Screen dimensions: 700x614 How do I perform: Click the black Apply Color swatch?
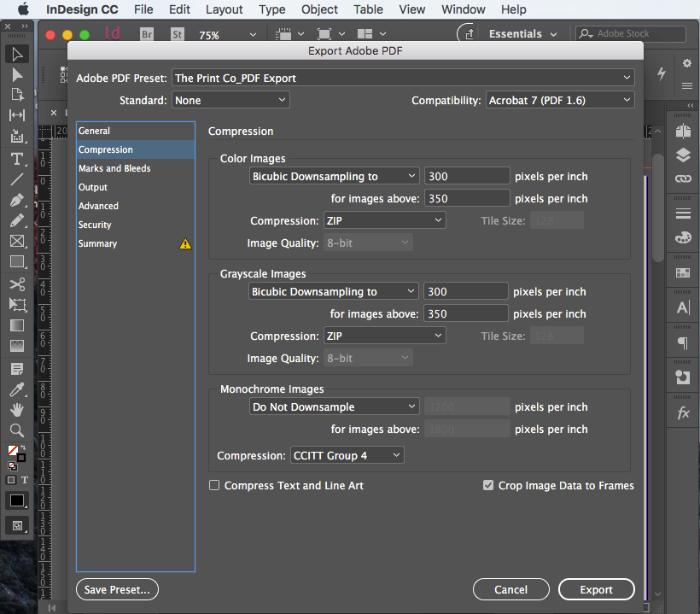tap(17, 501)
